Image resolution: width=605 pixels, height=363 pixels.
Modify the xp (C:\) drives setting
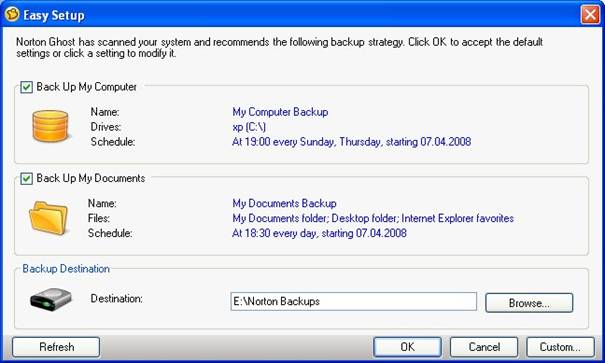click(249, 127)
